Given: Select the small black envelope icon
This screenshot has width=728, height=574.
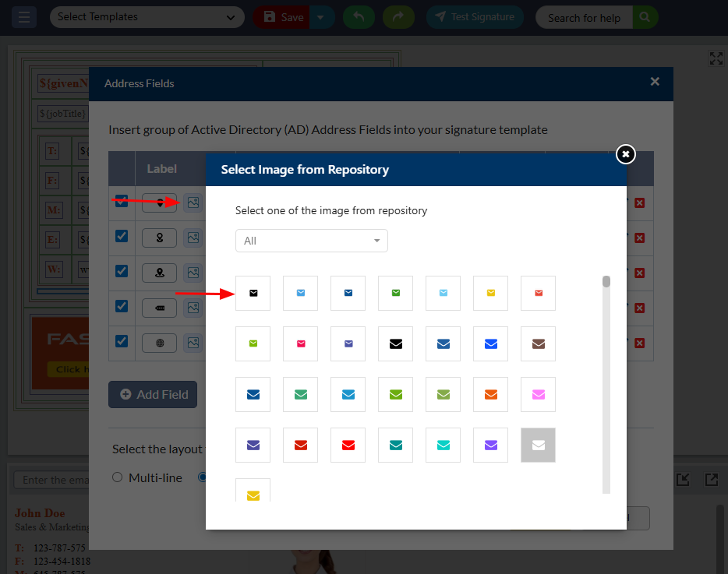Looking at the screenshot, I should point(253,294).
